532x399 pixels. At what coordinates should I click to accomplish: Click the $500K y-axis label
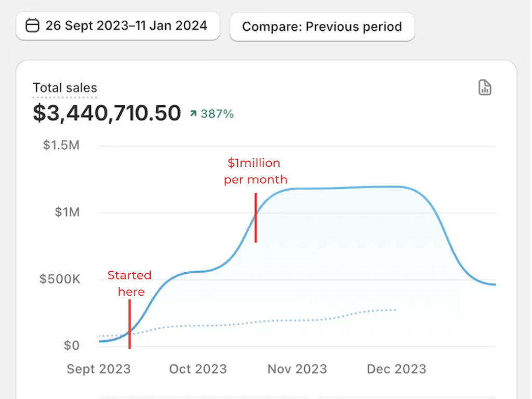(x=60, y=279)
